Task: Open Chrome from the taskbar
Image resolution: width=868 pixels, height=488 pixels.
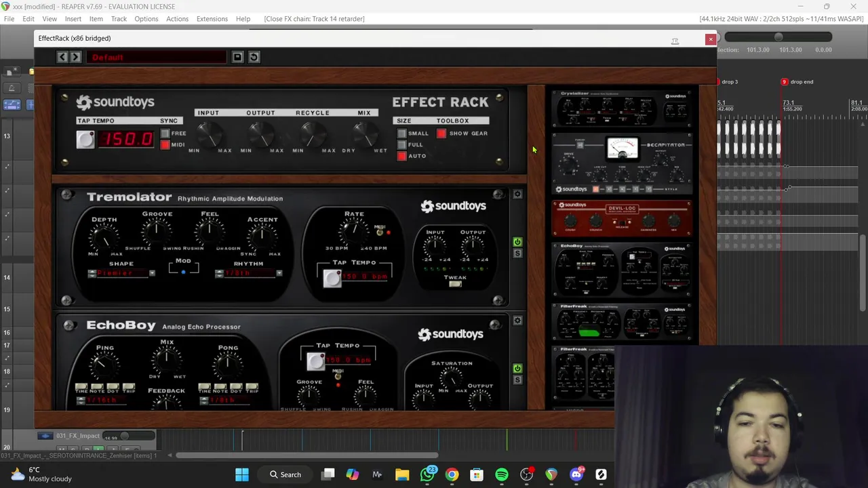Action: click(452, 474)
